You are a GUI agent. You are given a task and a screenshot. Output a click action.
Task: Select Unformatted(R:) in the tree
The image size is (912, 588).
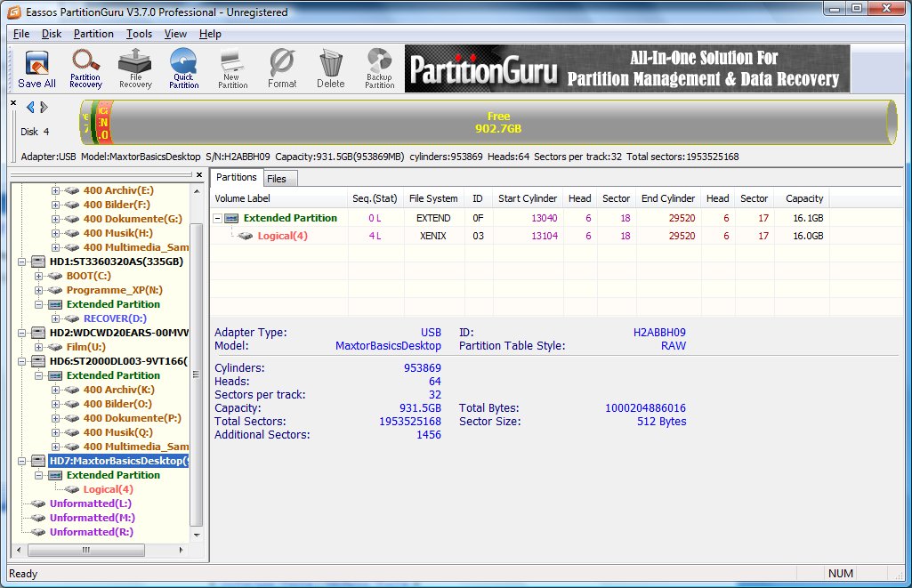pos(92,532)
